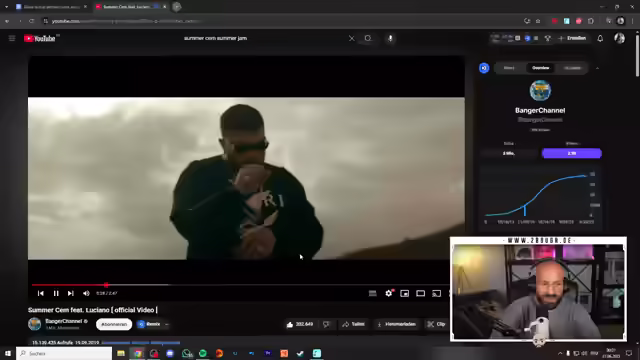The width and height of the screenshot is (640, 360).
Task: Enable the miniplayer
Action: pyautogui.click(x=404, y=293)
